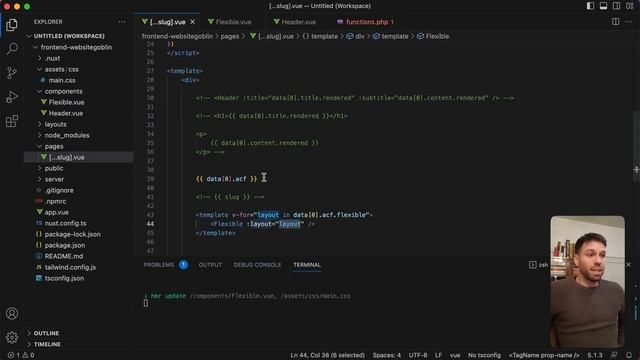
Task: Open the Accounts menu icon
Action: [x=12, y=313]
